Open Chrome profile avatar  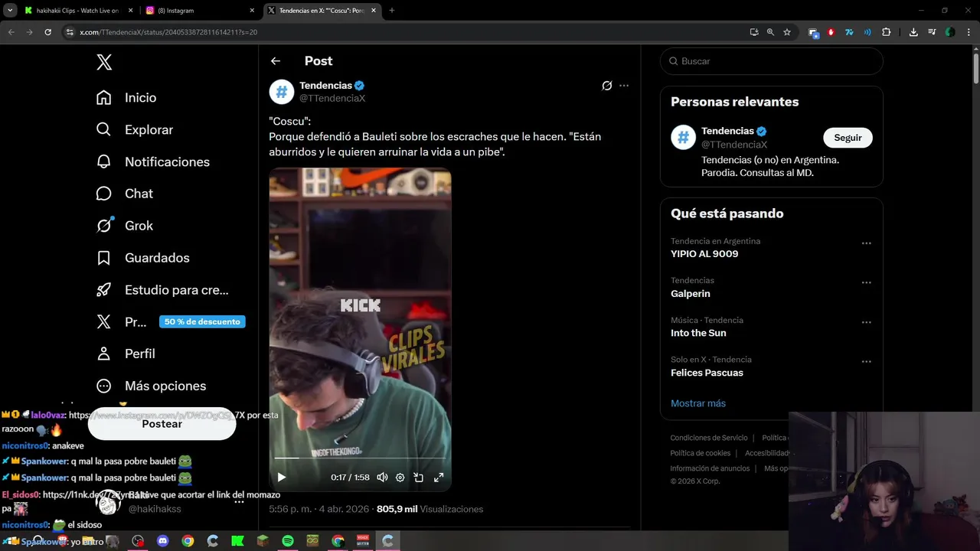tap(950, 32)
